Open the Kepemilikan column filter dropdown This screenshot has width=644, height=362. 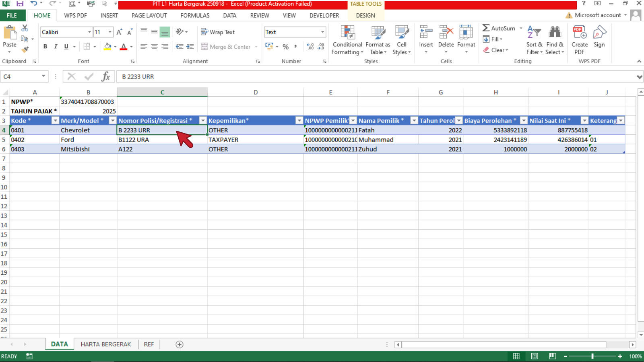click(299, 121)
